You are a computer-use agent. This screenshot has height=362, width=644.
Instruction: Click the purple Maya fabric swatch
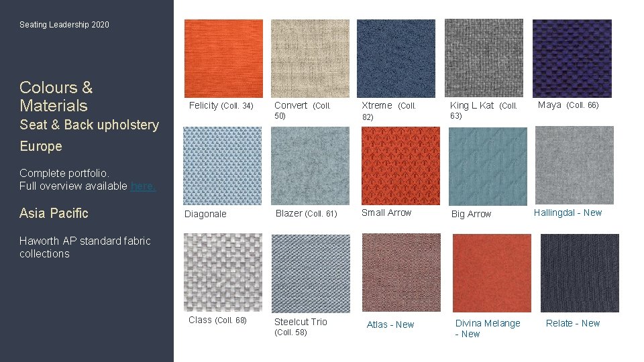(x=572, y=58)
